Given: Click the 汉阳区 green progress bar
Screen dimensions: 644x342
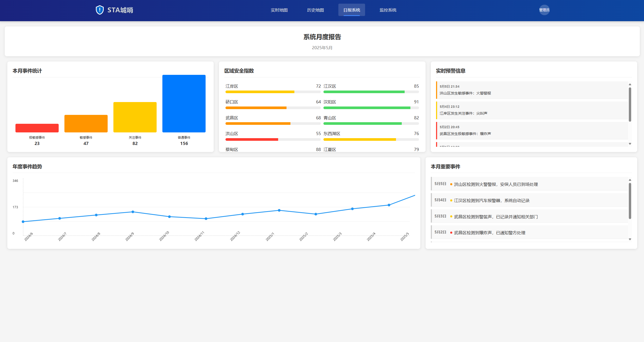Looking at the screenshot, I should click(367, 108).
